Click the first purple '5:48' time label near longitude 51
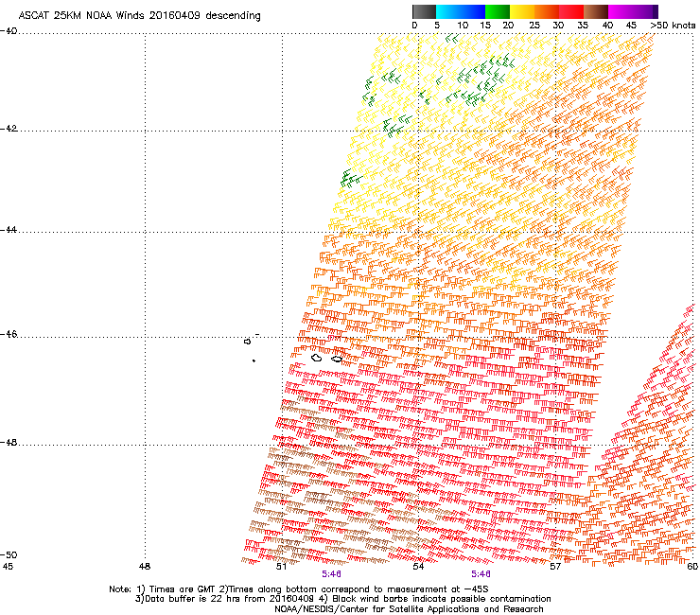The width and height of the screenshot is (700, 615). point(331,574)
